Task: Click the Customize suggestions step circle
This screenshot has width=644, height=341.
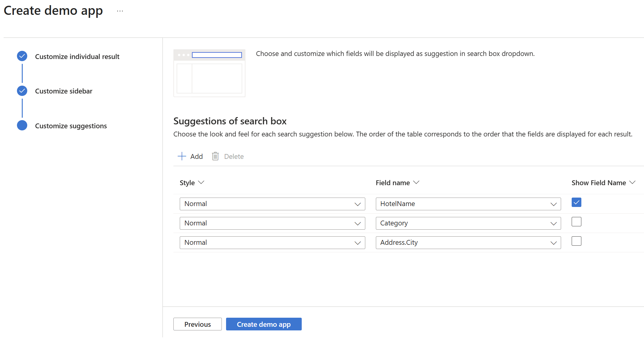Action: (x=22, y=126)
